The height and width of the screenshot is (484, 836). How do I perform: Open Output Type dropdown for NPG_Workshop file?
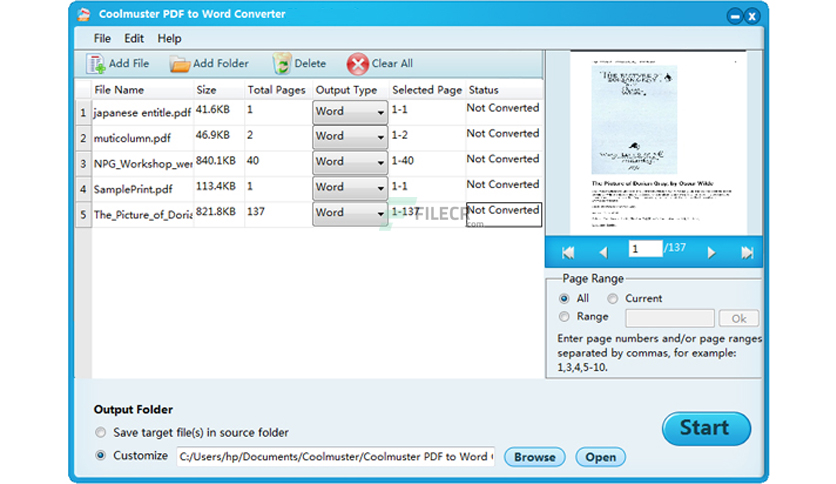pos(350,162)
